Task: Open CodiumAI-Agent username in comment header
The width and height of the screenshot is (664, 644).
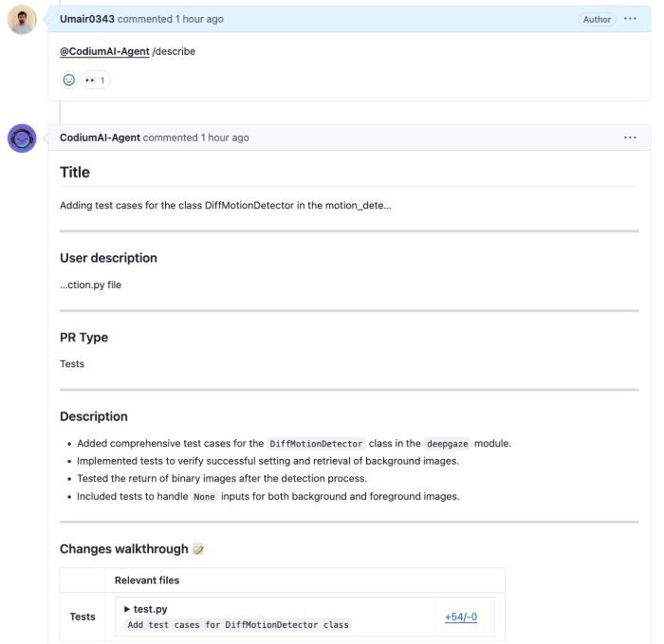Action: tap(100, 138)
